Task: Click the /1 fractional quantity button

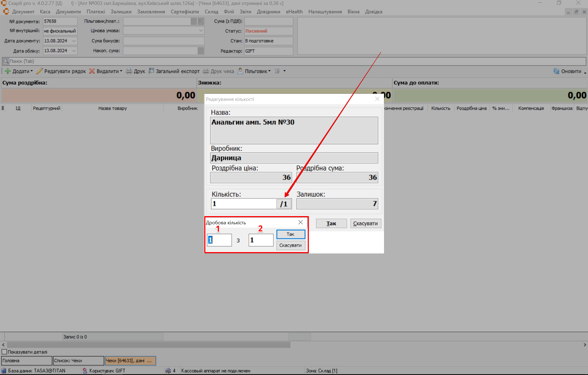Action: pyautogui.click(x=284, y=204)
